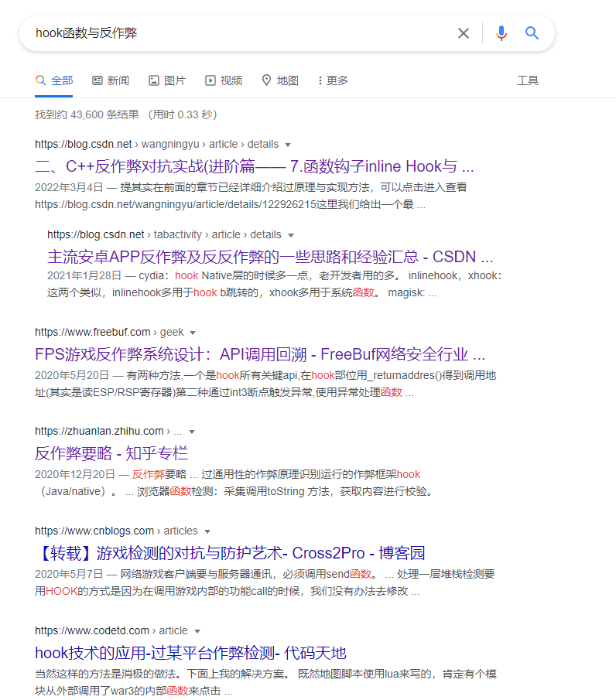The width and height of the screenshot is (616, 700).
Task: Open result 【转载】游戏检测的对抗与防护艺术
Action: click(x=230, y=553)
